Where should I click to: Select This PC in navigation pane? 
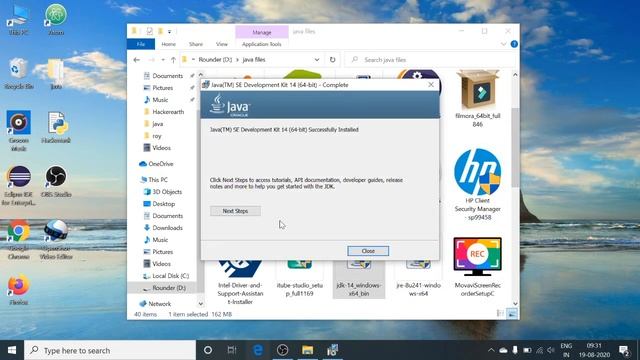[154, 180]
